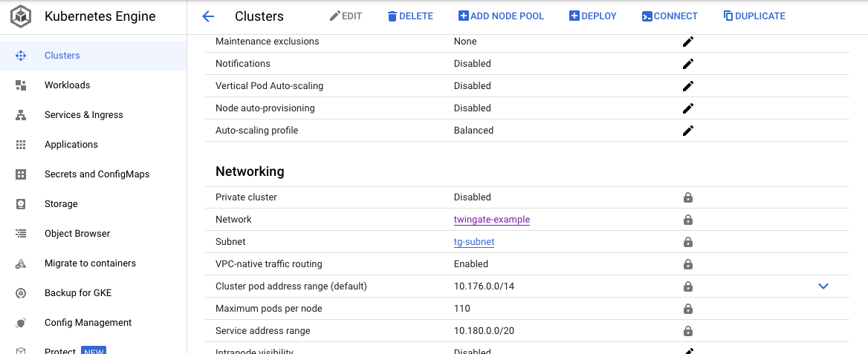Click the Backup for GKE icon

21,293
